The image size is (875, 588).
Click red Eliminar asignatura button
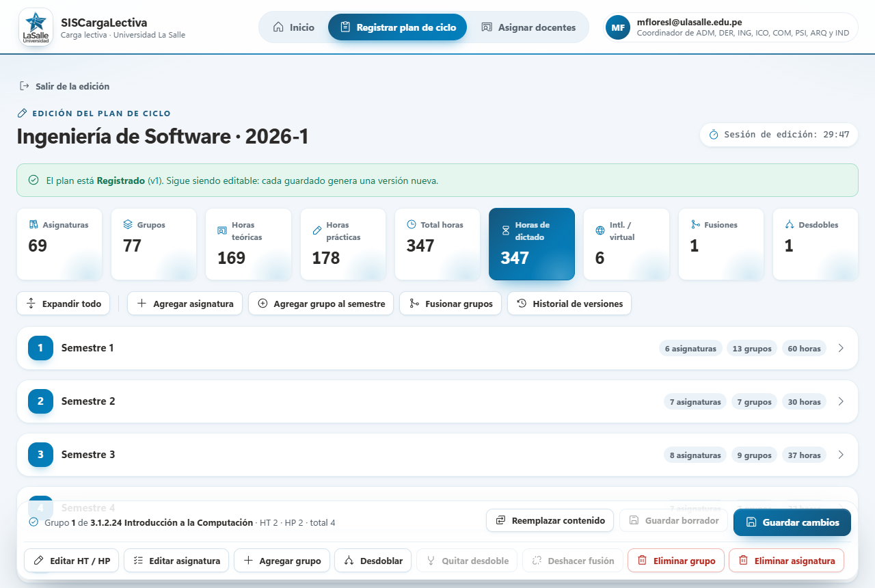pyautogui.click(x=787, y=561)
